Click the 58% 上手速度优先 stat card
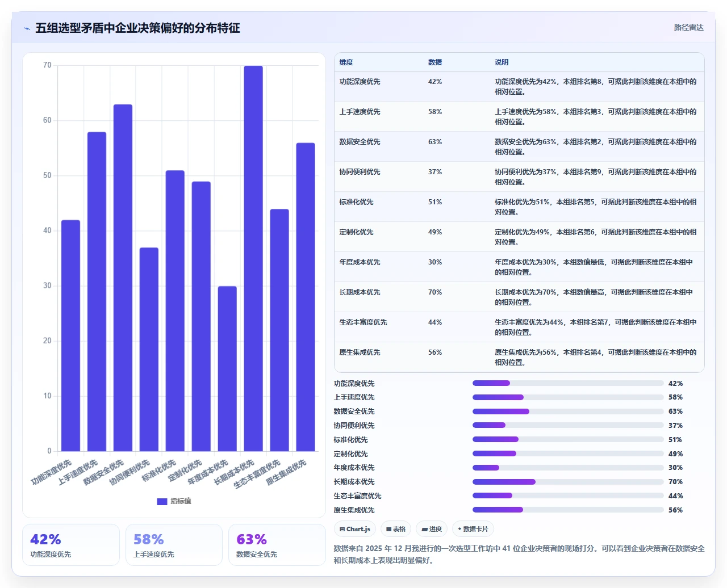727x588 pixels. point(174,545)
